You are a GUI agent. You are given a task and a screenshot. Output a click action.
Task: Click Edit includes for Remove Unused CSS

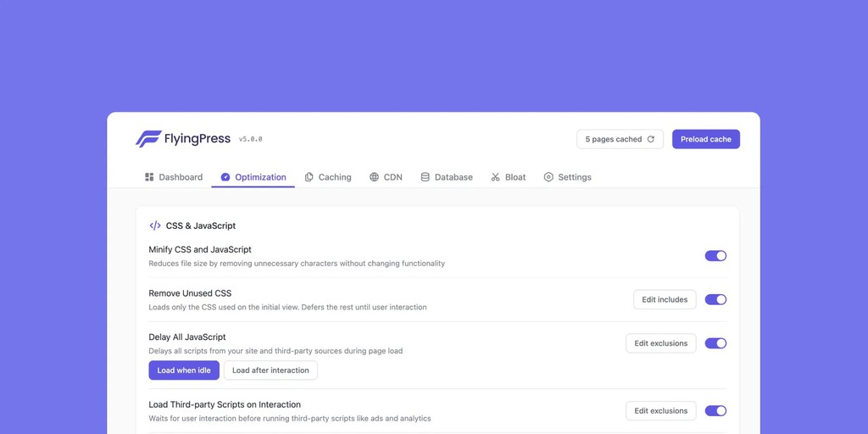click(x=665, y=299)
